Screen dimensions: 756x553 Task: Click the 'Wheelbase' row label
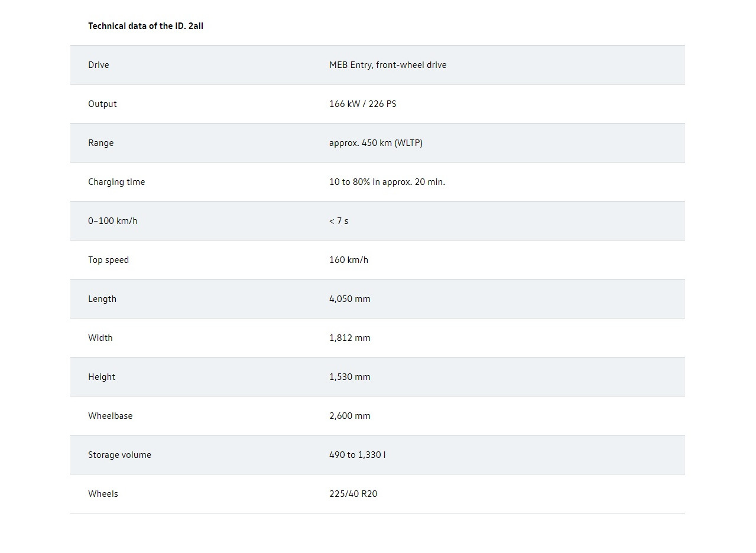tap(111, 416)
